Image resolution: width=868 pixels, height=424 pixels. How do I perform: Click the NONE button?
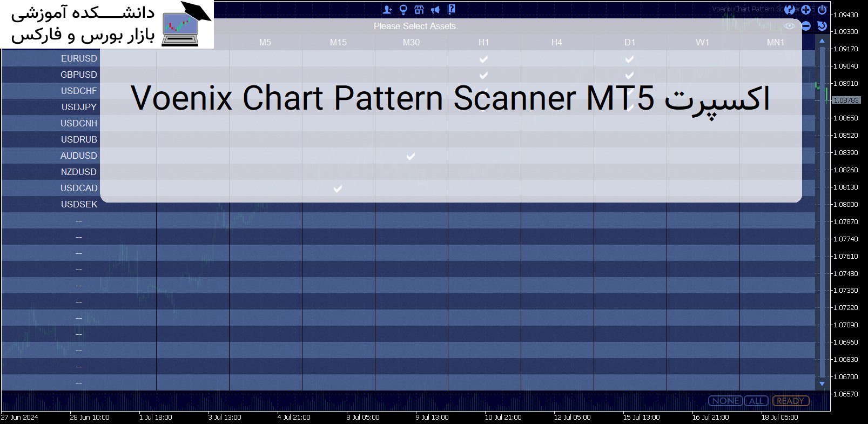click(725, 401)
